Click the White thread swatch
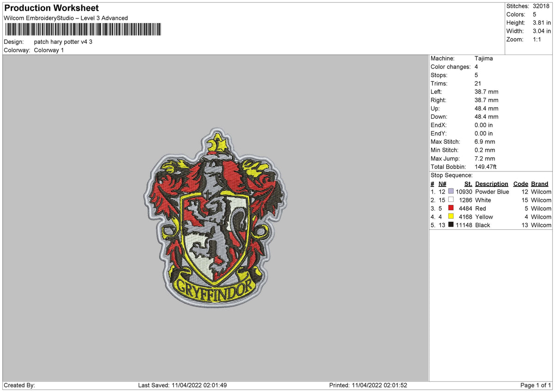This screenshot has height=392, width=555. (450, 200)
